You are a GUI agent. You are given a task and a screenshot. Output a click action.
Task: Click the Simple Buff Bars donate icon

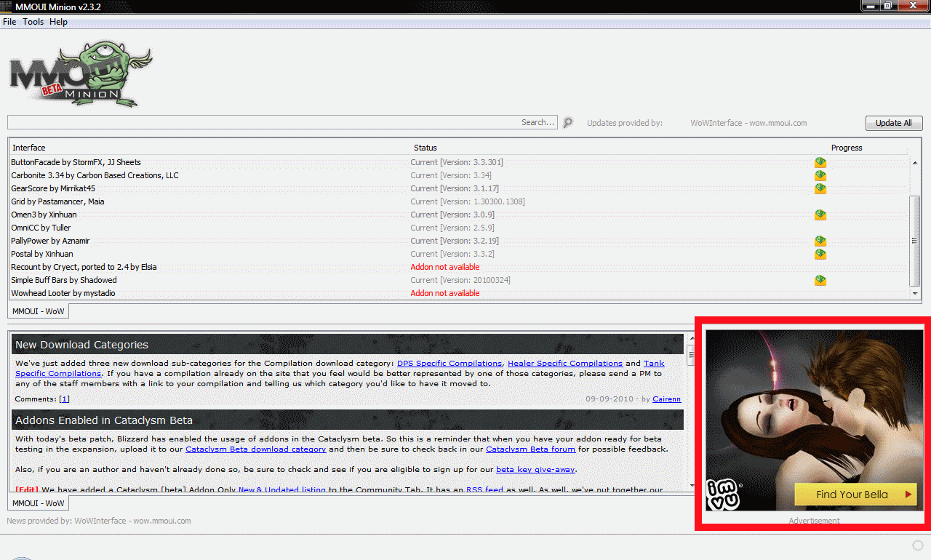(x=820, y=280)
